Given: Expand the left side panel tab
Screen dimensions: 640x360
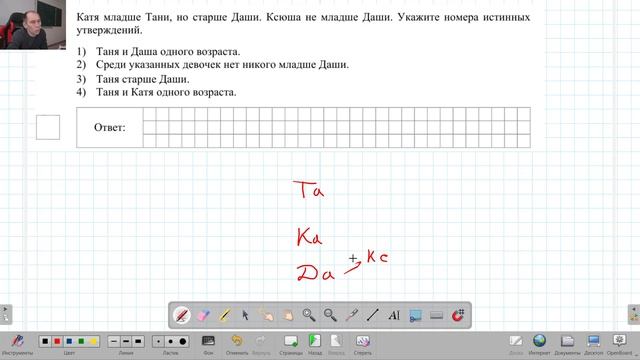Looking at the screenshot, I should 5,313.
